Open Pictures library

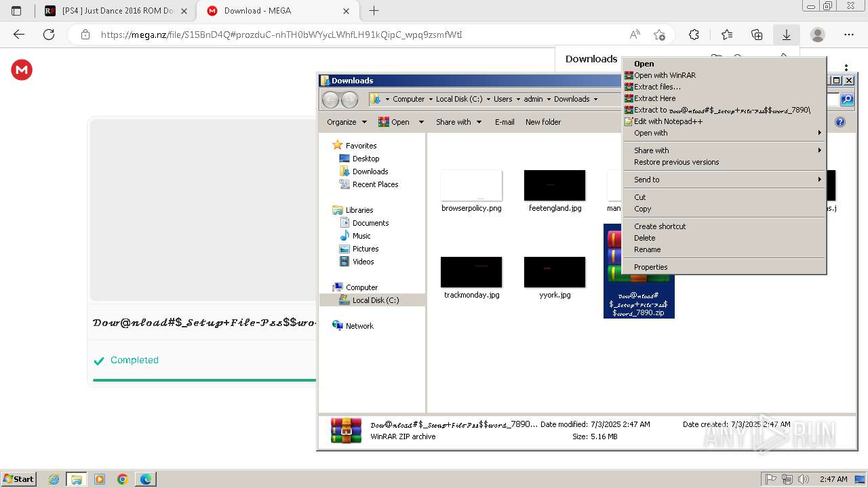(366, 249)
